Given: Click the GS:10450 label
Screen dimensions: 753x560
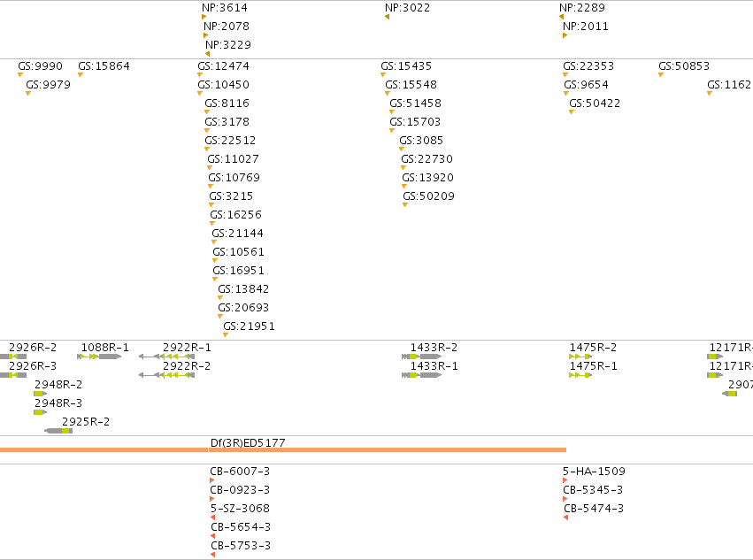Looking at the screenshot, I should (223, 85).
